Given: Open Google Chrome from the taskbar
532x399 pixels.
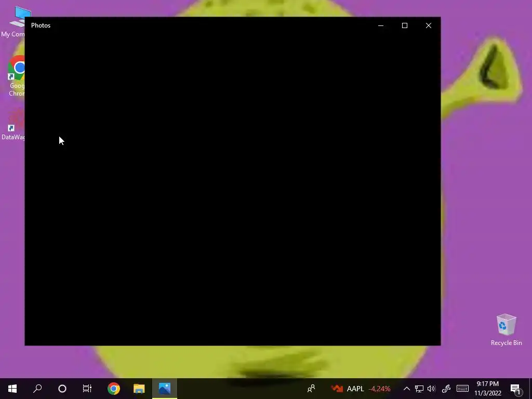Looking at the screenshot, I should [114, 389].
